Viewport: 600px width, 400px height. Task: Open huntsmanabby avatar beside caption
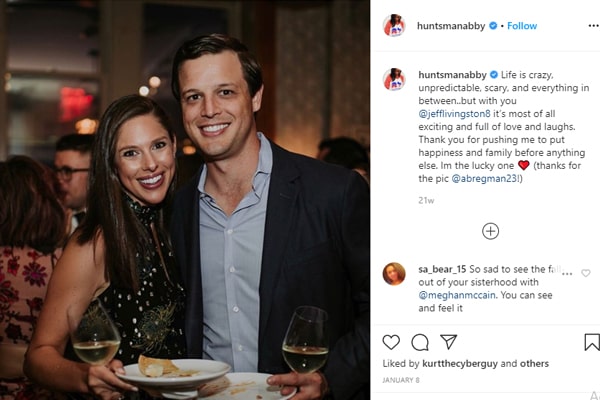394,79
